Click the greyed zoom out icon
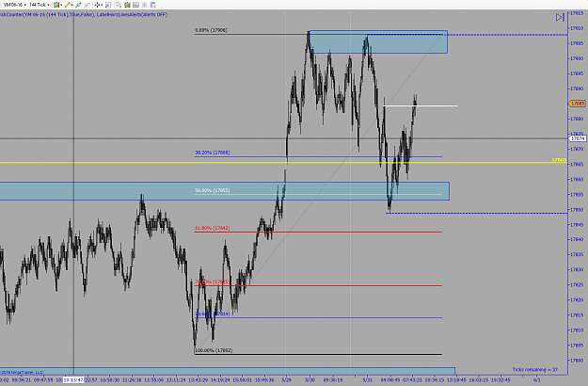 (x=87, y=5)
